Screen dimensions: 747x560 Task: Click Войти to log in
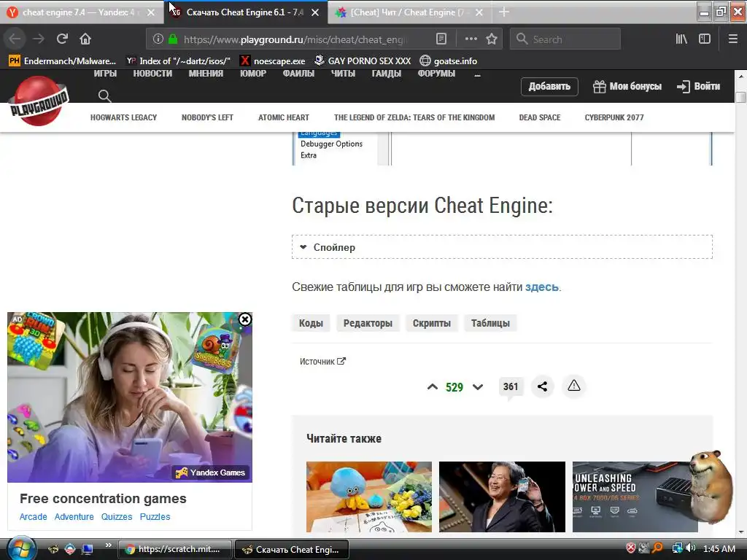698,87
